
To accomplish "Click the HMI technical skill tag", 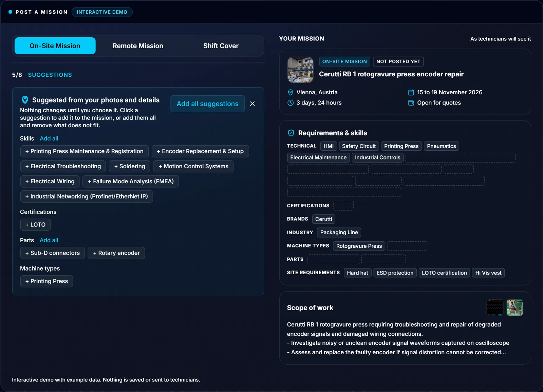I will click(329, 146).
